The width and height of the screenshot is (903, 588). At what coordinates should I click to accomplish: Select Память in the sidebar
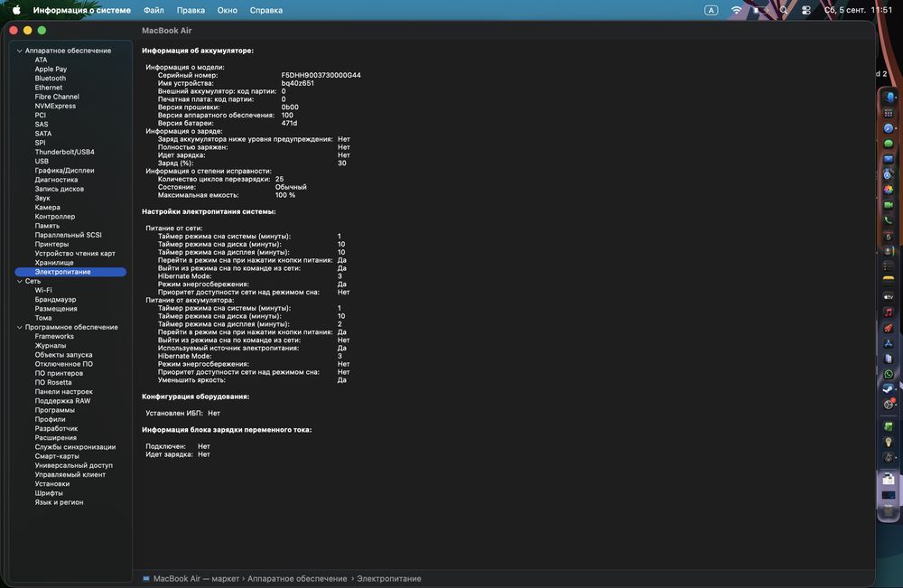[x=47, y=226]
